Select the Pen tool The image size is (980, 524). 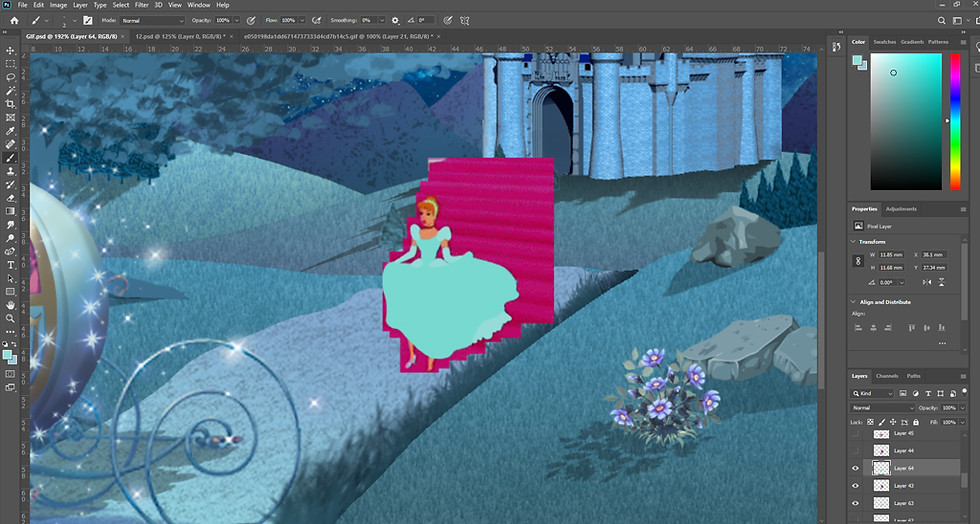pyautogui.click(x=10, y=251)
